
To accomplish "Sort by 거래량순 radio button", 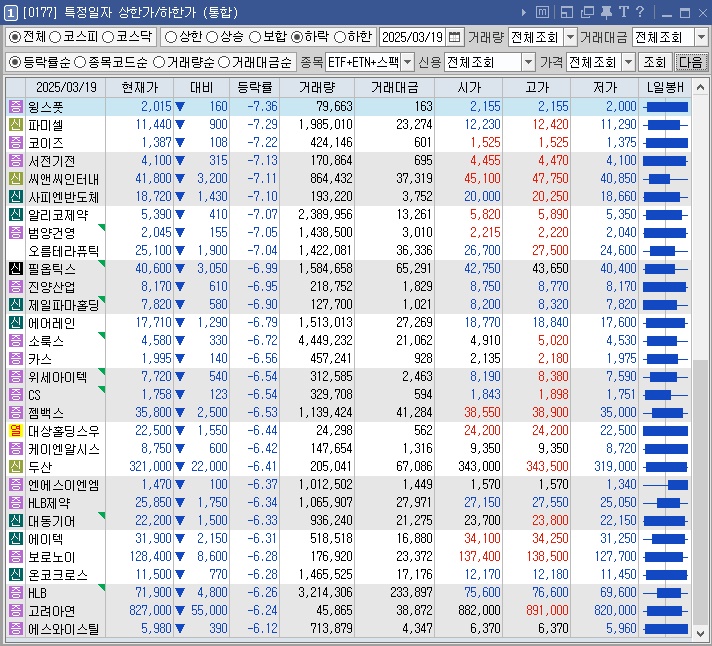I will pos(158,63).
